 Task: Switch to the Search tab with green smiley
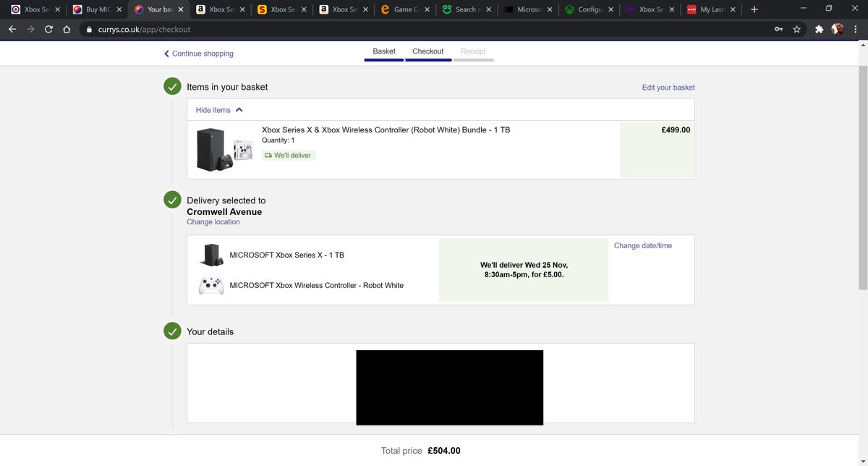point(467,9)
